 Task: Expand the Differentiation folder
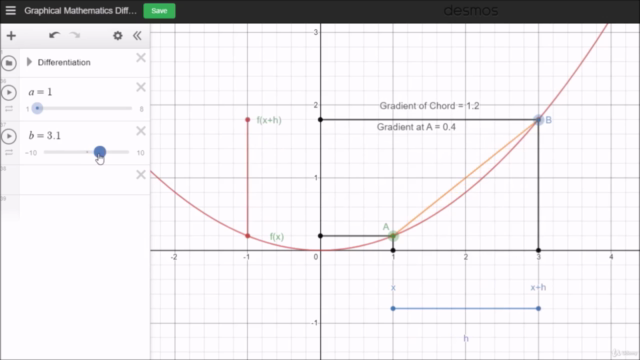click(x=29, y=62)
